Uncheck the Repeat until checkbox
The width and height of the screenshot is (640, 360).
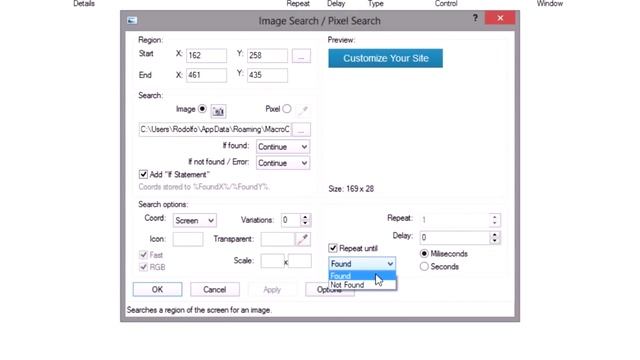[x=333, y=248]
